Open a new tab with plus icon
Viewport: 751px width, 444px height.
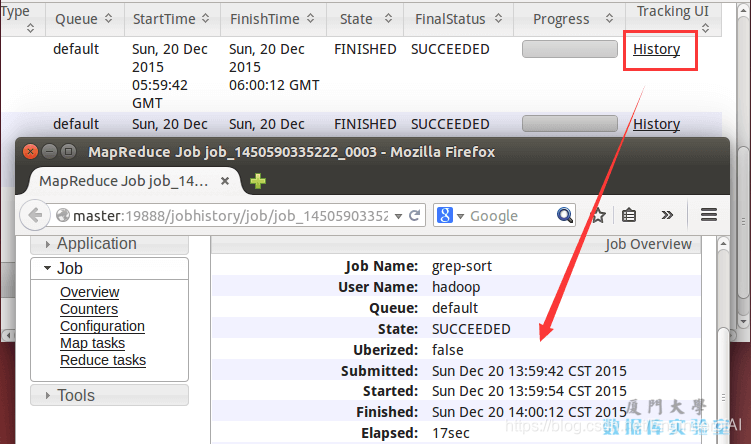pos(258,181)
